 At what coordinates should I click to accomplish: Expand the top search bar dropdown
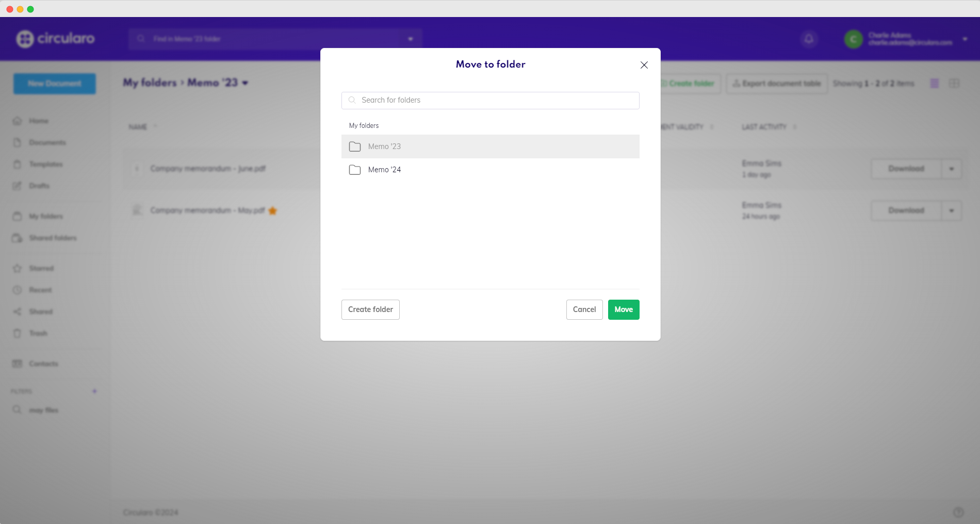point(411,39)
